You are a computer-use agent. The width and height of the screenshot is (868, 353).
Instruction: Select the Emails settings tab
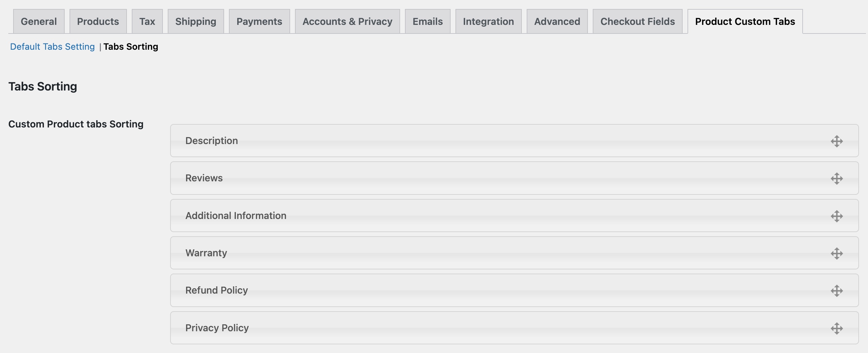(x=427, y=21)
